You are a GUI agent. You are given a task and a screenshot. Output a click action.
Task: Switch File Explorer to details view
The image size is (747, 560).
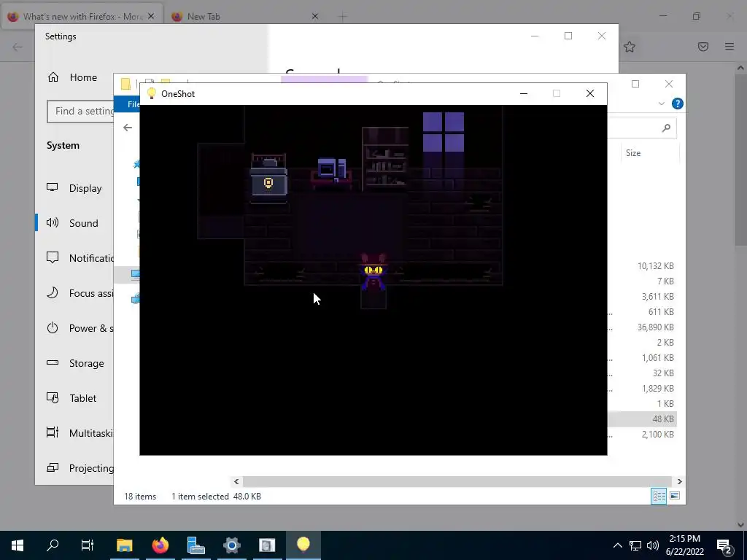(x=659, y=496)
